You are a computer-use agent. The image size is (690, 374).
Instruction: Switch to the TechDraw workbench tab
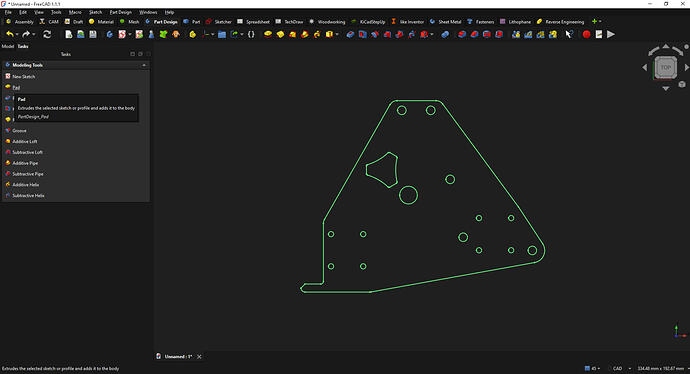(289, 22)
